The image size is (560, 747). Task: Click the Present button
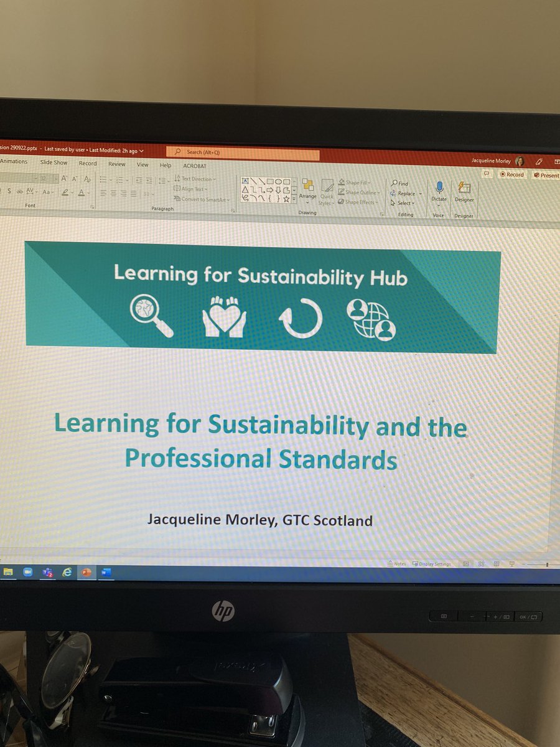(x=547, y=176)
